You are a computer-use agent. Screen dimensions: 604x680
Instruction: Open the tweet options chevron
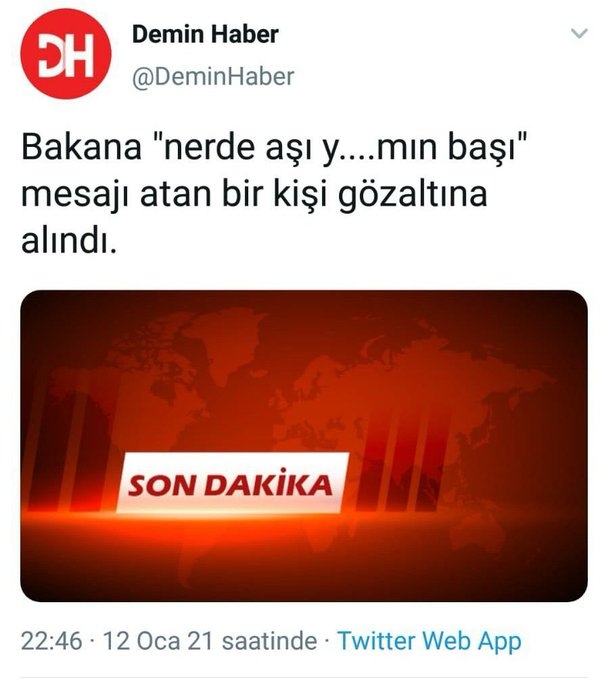coord(579,33)
